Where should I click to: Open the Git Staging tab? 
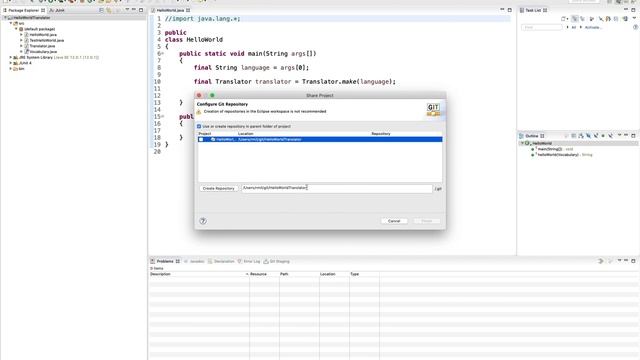click(276, 261)
